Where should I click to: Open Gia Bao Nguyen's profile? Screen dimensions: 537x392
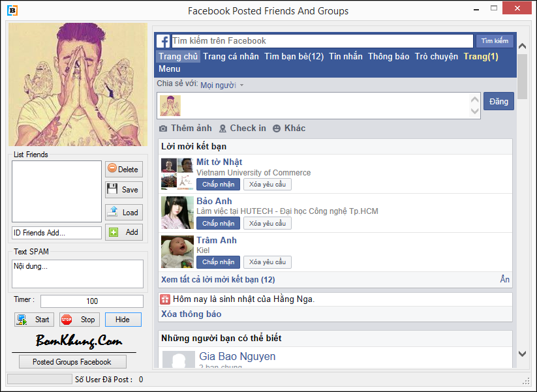[x=238, y=356]
